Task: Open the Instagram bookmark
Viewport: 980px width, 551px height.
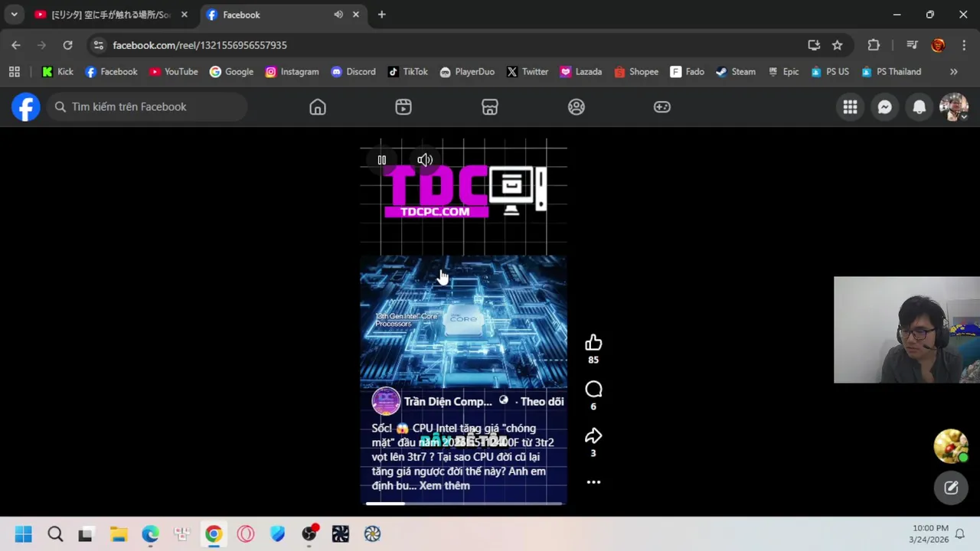Action: pyautogui.click(x=292, y=72)
